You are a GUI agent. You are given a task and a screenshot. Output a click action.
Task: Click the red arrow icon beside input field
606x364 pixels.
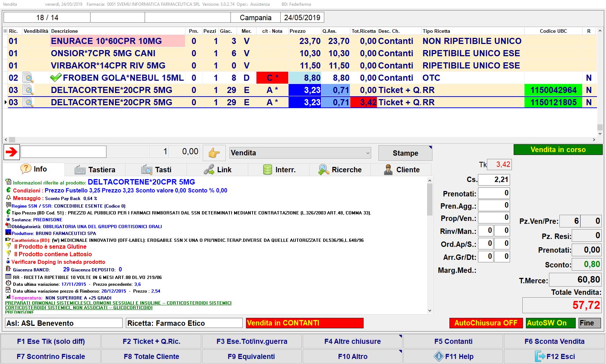(x=12, y=152)
